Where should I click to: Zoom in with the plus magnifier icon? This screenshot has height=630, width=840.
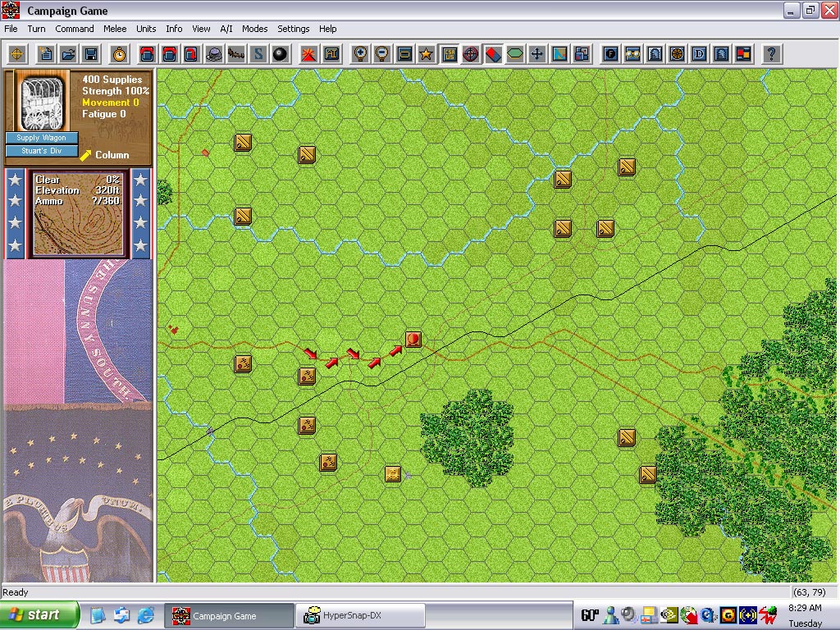coord(359,54)
